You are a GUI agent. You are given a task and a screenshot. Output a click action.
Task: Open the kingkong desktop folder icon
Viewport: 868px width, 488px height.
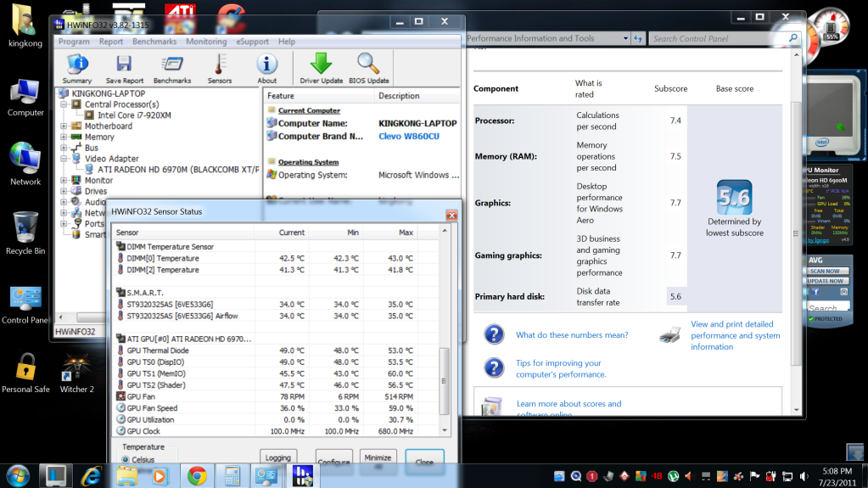[x=25, y=25]
